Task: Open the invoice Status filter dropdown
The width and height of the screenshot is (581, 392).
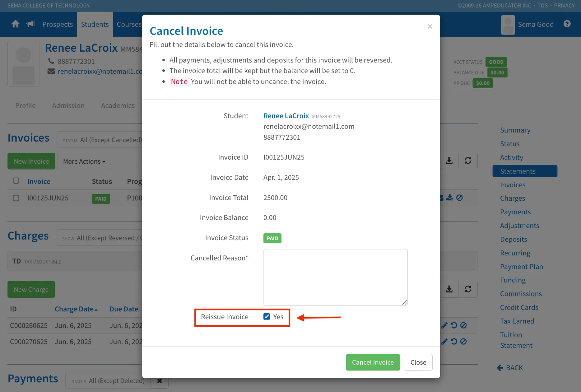Action: coord(100,140)
